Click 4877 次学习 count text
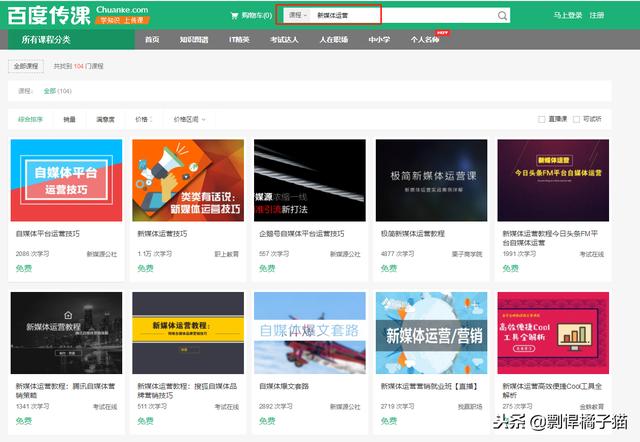This screenshot has width=640, height=442. tap(398, 254)
